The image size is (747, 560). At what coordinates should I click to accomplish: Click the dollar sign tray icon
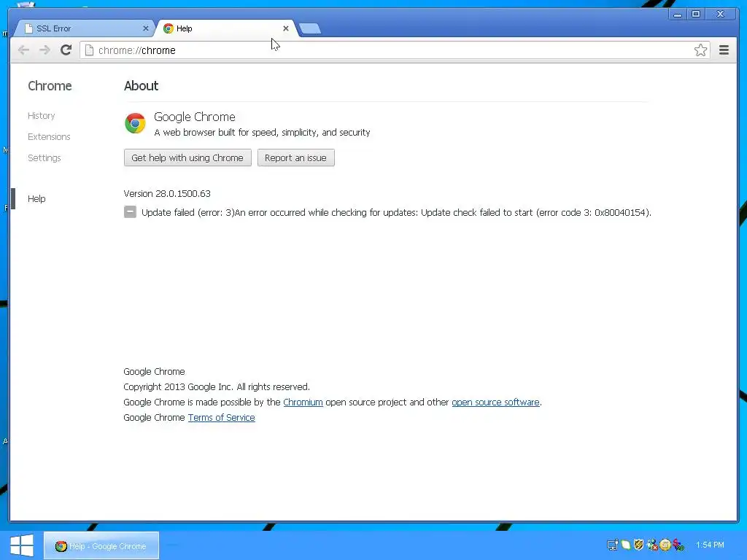pyautogui.click(x=678, y=545)
